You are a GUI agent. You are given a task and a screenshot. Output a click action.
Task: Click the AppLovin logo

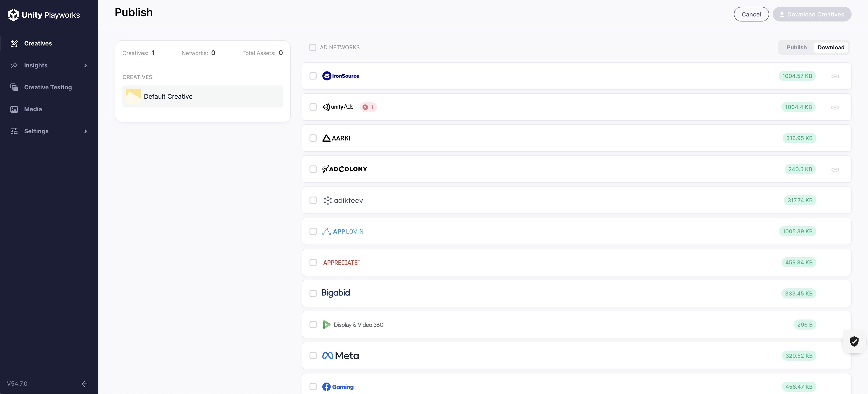click(x=343, y=231)
